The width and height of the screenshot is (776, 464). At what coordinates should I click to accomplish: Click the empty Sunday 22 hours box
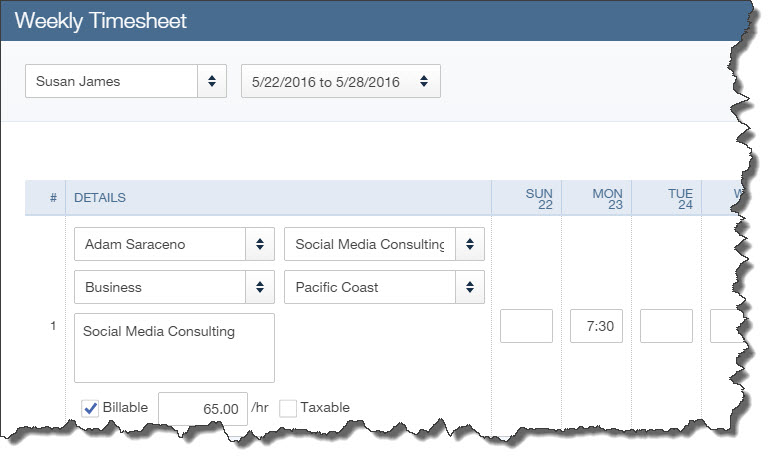(526, 326)
